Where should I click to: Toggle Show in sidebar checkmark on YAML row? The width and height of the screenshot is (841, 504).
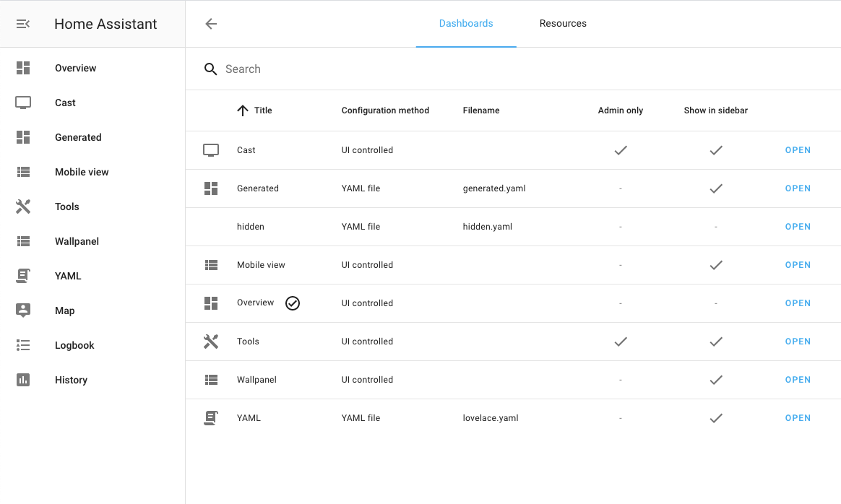point(716,417)
